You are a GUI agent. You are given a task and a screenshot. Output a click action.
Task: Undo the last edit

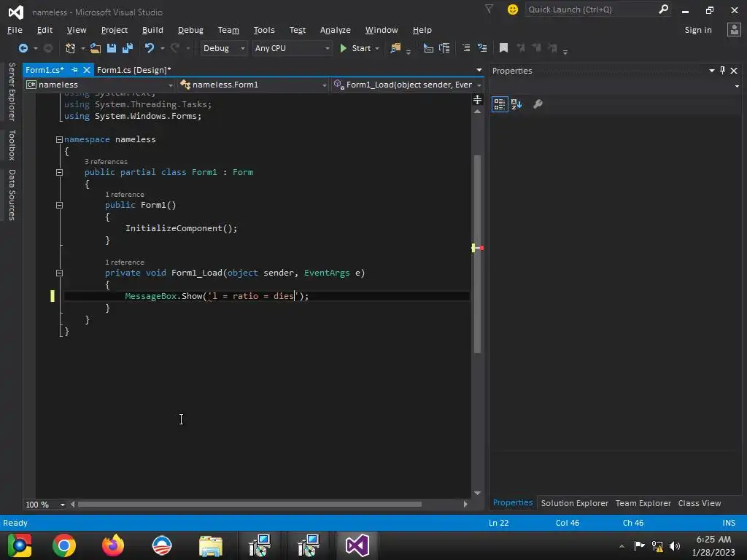click(150, 48)
